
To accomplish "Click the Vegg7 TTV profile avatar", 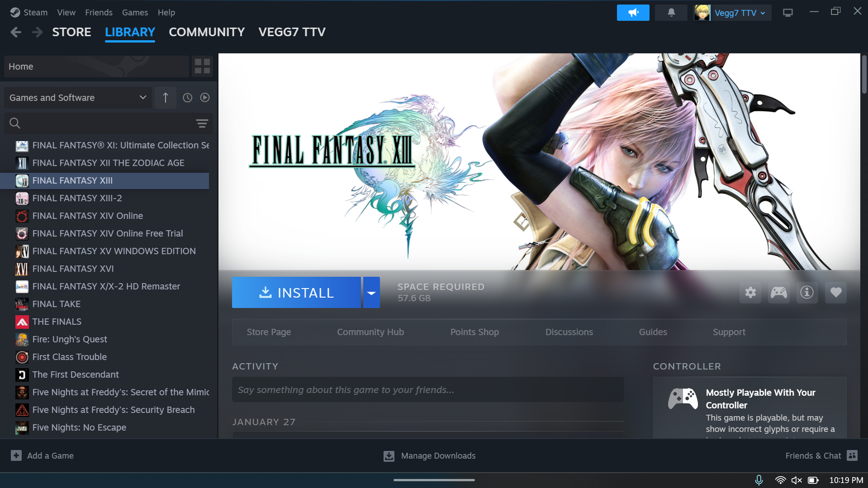I will 702,13.
